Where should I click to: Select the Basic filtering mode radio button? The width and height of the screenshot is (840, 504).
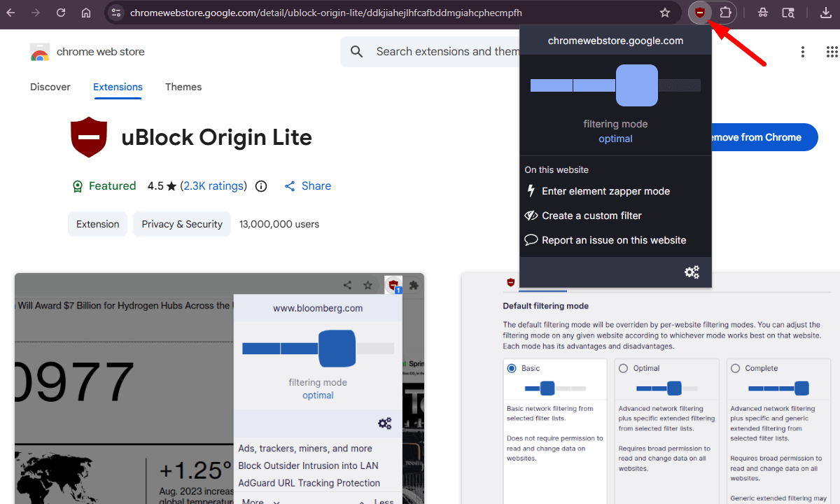point(512,367)
